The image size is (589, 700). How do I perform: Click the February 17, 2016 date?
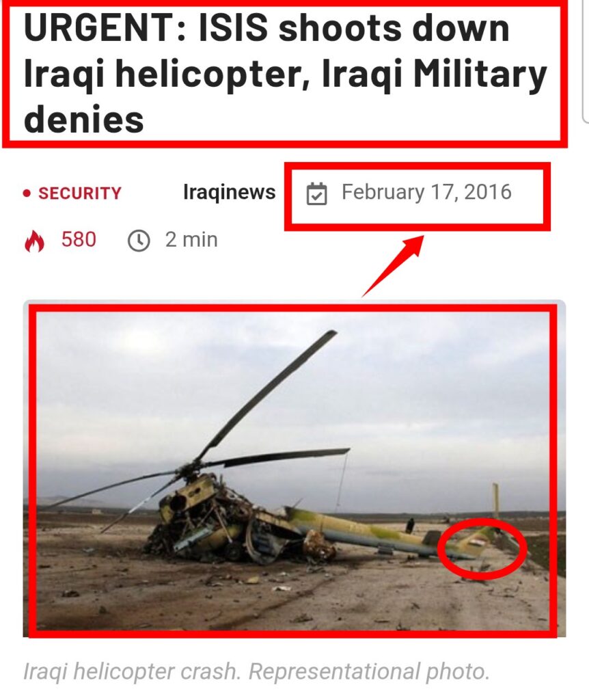426,192
